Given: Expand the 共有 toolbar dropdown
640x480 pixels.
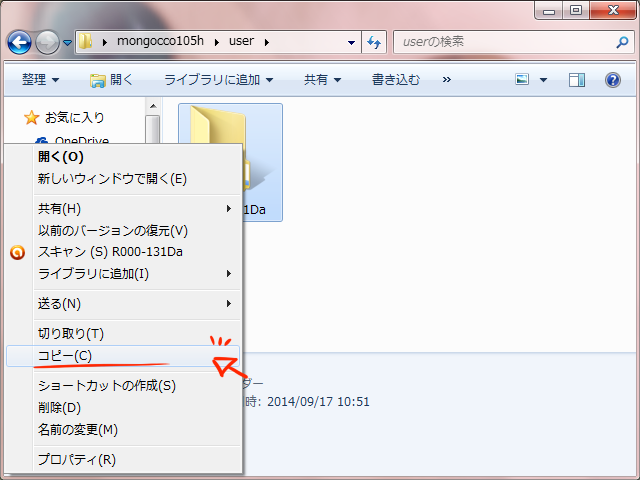Looking at the screenshot, I should pyautogui.click(x=322, y=80).
